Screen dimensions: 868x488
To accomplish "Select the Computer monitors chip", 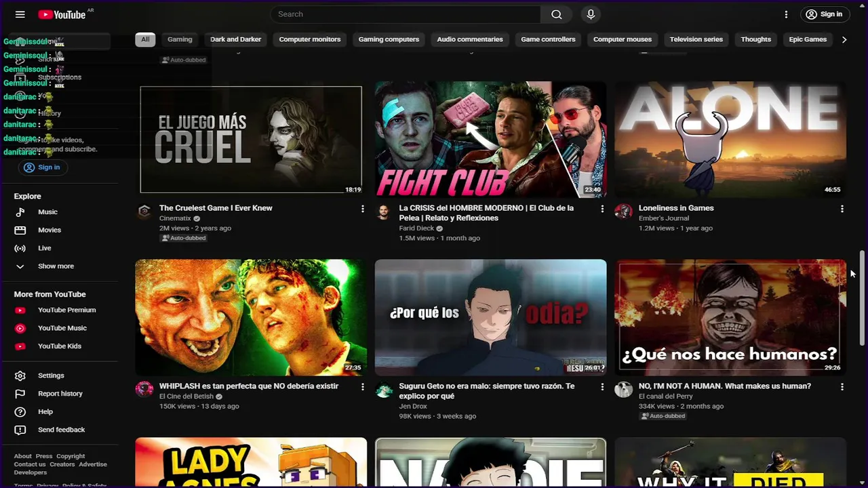I will coord(310,39).
